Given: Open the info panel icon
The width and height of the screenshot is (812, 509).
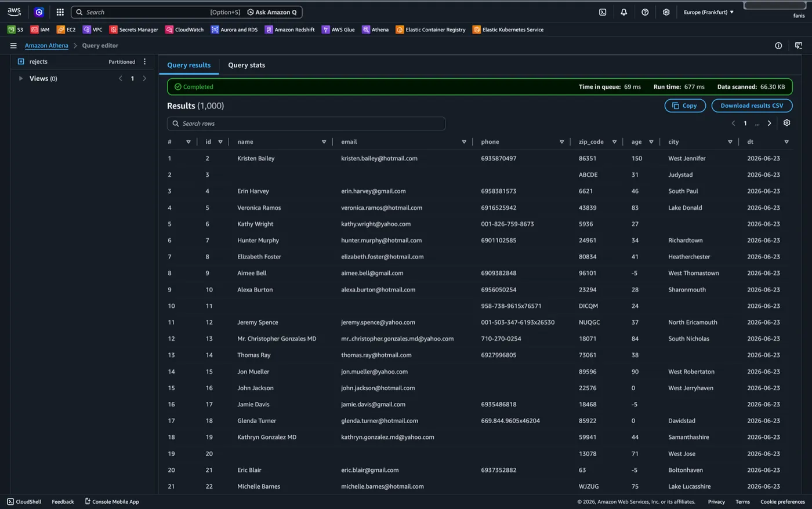Looking at the screenshot, I should [x=778, y=45].
